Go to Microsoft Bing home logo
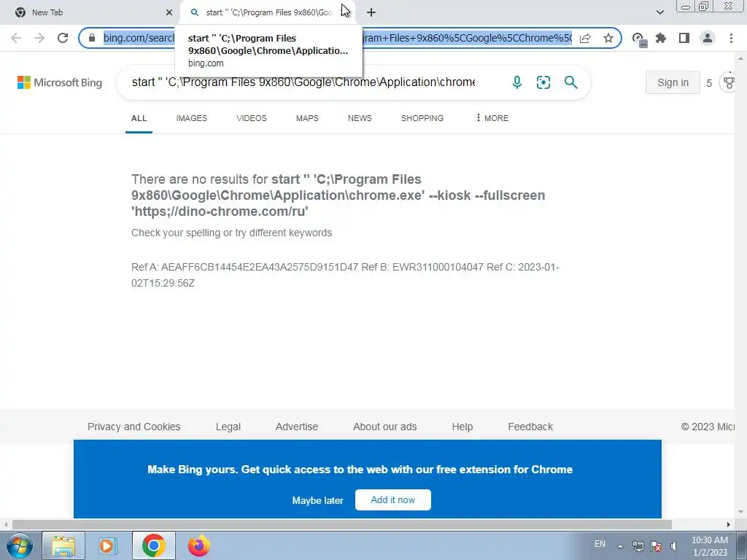The height and width of the screenshot is (560, 747). [60, 82]
